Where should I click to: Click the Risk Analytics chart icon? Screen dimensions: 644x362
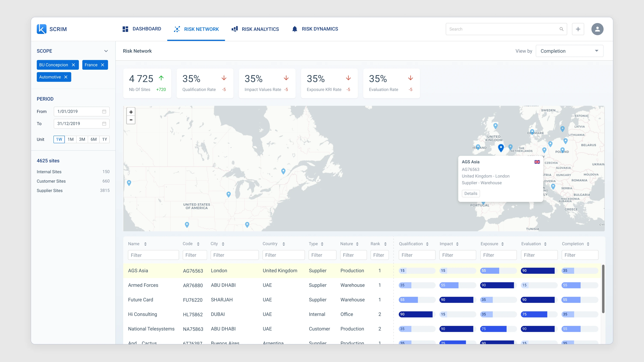234,29
